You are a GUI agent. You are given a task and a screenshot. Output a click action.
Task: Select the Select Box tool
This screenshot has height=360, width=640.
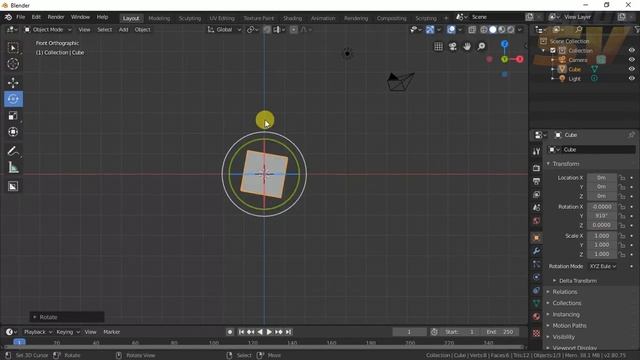(13, 48)
